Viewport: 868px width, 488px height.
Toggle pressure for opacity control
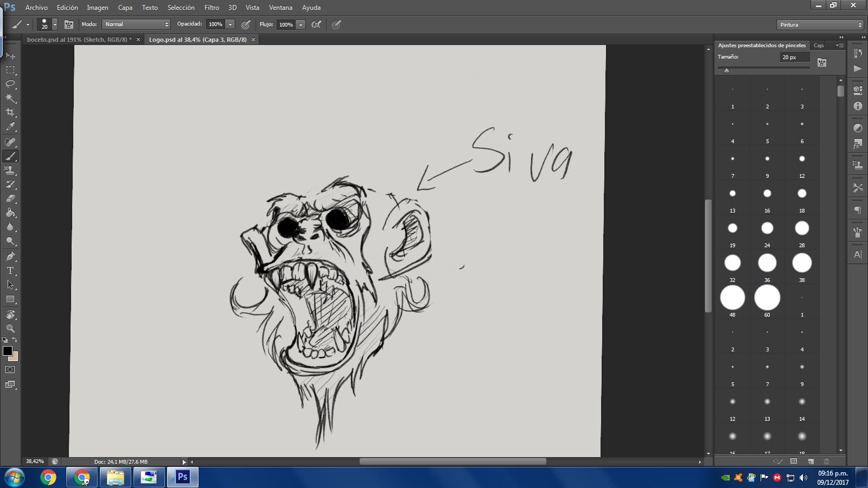246,24
